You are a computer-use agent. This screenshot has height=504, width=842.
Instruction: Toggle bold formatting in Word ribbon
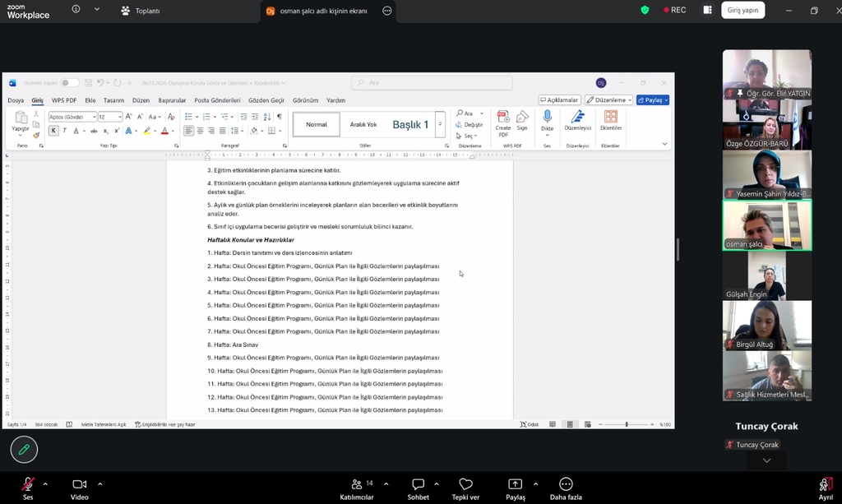[x=53, y=131]
